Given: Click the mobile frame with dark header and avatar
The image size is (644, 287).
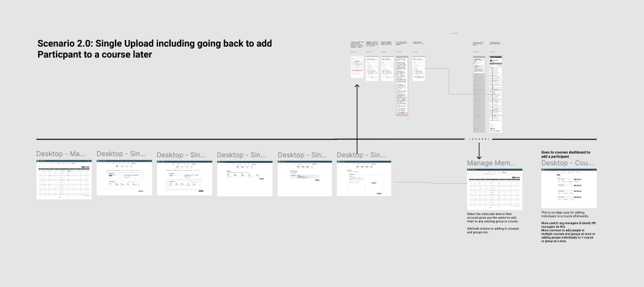Looking at the screenshot, I should tap(496, 95).
